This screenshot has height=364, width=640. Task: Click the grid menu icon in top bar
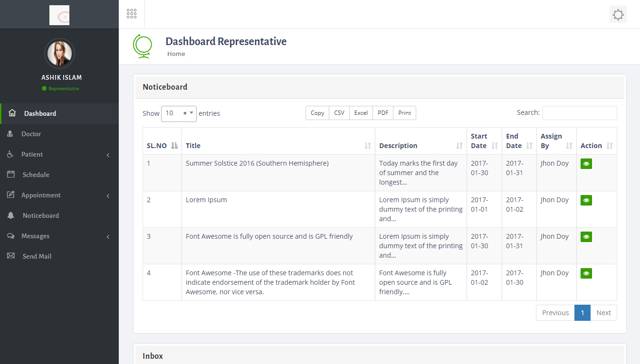(x=132, y=14)
